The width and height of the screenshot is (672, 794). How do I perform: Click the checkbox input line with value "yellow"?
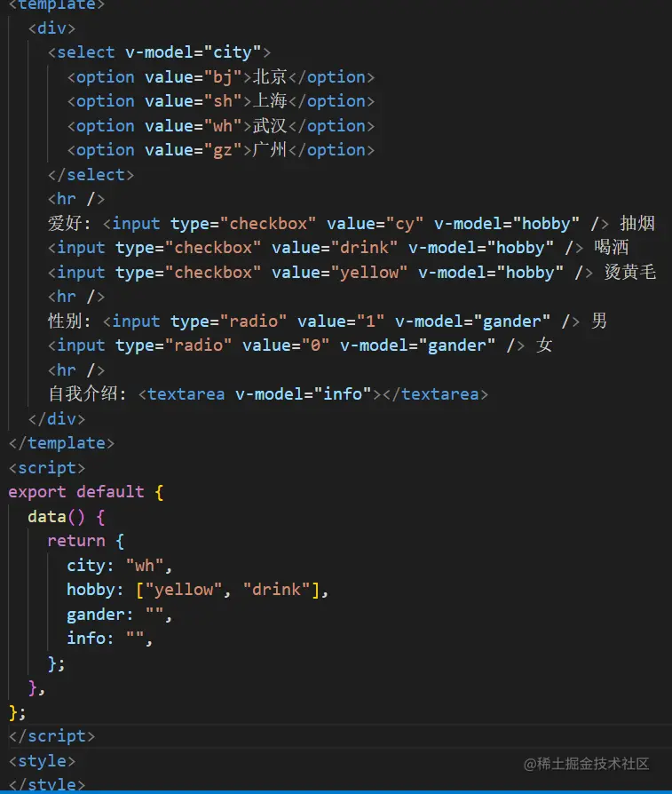tap(352, 273)
